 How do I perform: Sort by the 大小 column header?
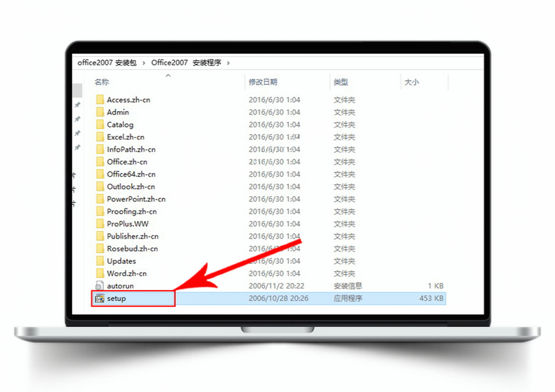[x=411, y=82]
